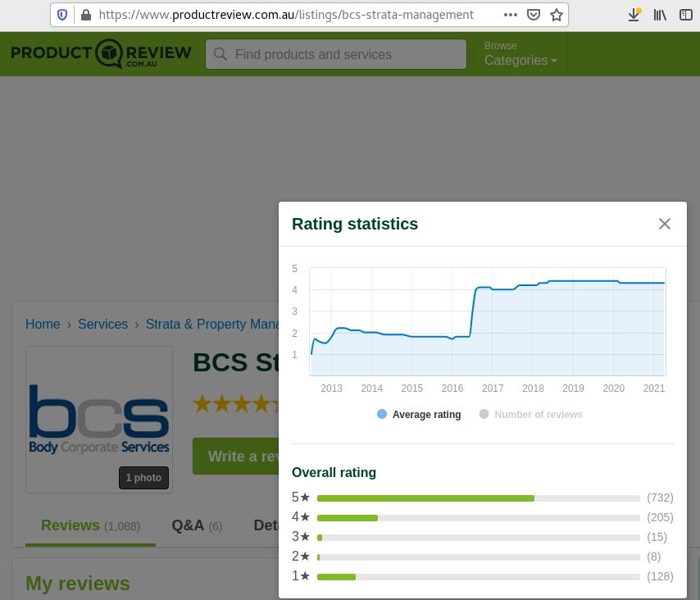Click the (732) five-star review count
Image resolution: width=700 pixels, height=600 pixels.
tap(661, 498)
